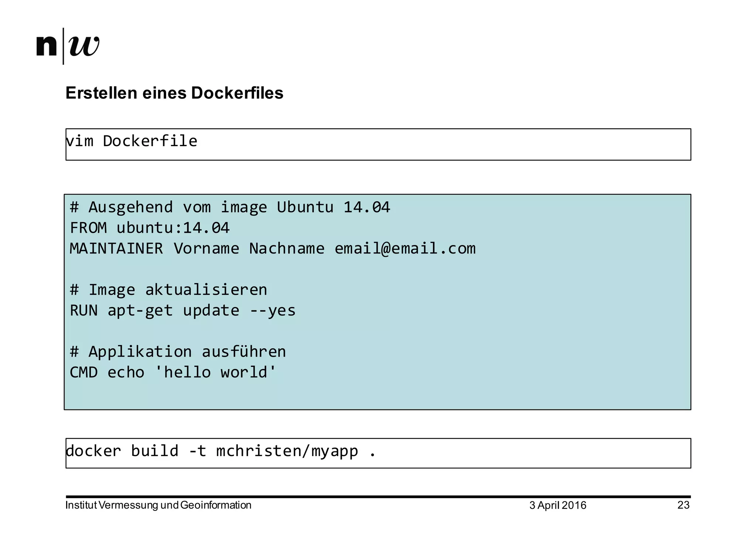
Task: Click the heading 'Erstellen eines Dockerfiles'
Action: pos(174,93)
